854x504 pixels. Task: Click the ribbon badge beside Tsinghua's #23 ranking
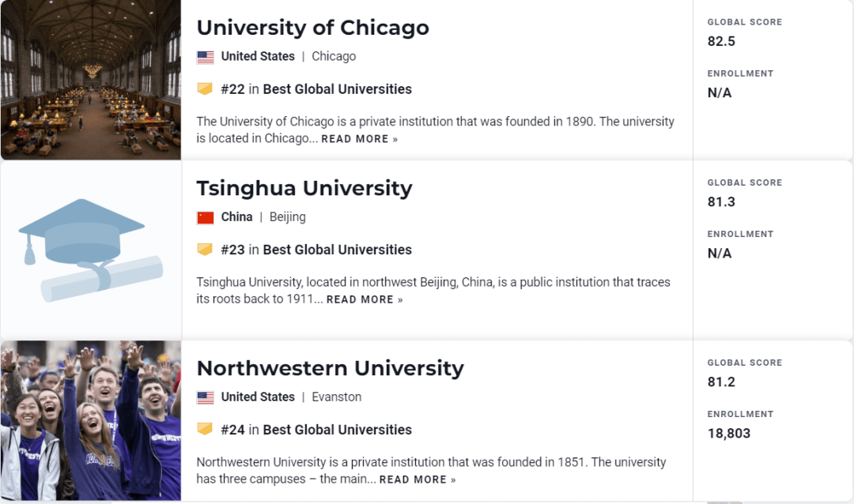click(206, 249)
